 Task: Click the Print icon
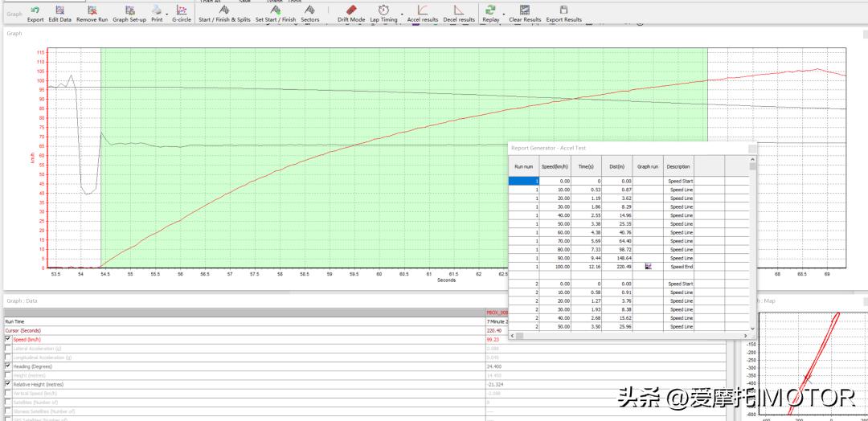157,10
